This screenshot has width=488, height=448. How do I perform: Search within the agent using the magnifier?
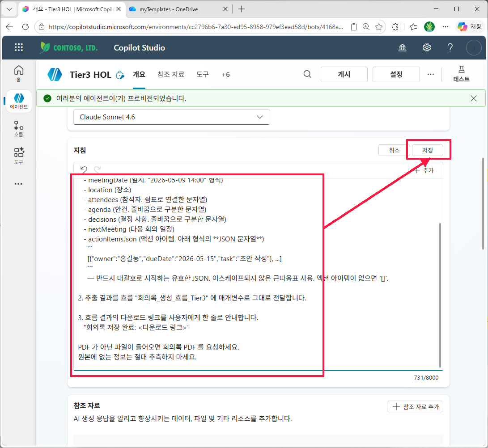pyautogui.click(x=307, y=74)
